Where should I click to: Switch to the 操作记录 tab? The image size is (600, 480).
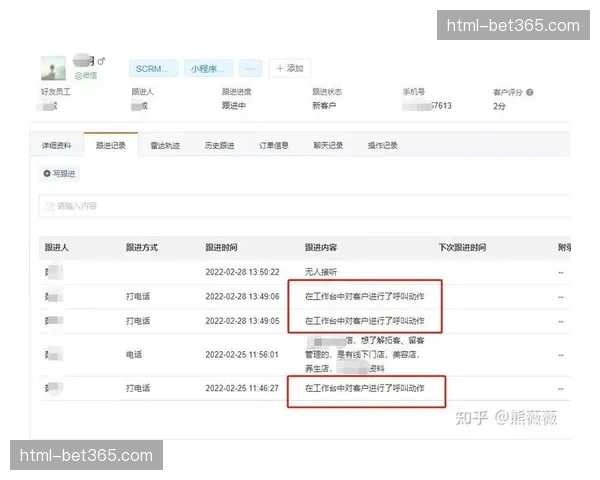coord(382,145)
